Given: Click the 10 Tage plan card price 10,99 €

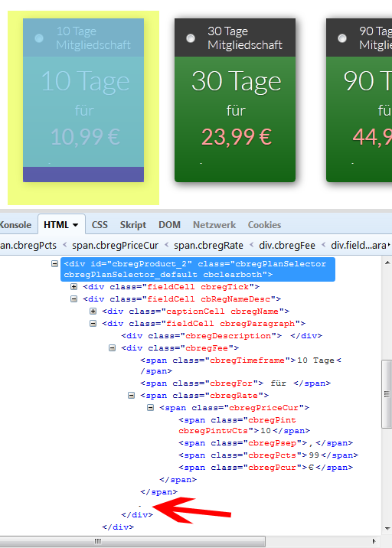Looking at the screenshot, I should 85,137.
